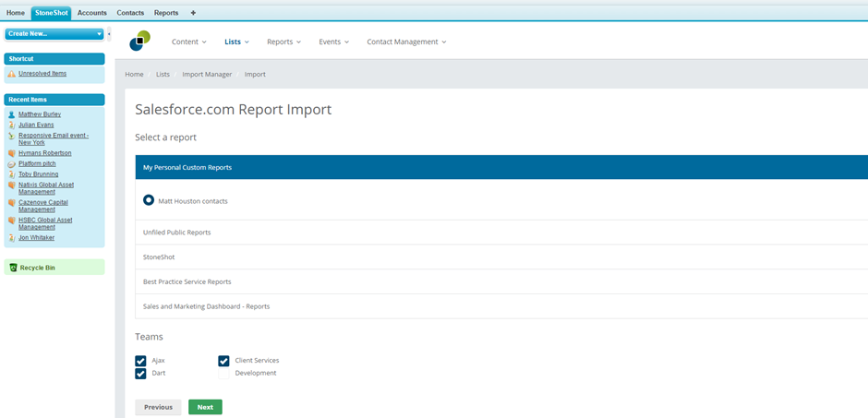
Task: Go to Home in the breadcrumb
Action: 134,74
